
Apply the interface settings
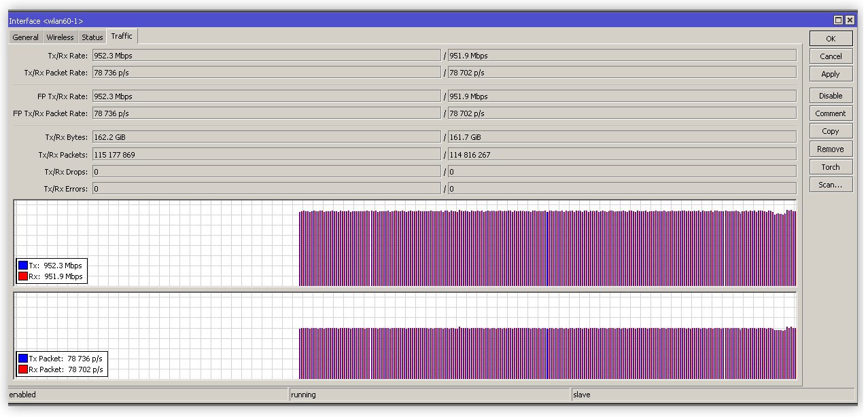tap(831, 74)
